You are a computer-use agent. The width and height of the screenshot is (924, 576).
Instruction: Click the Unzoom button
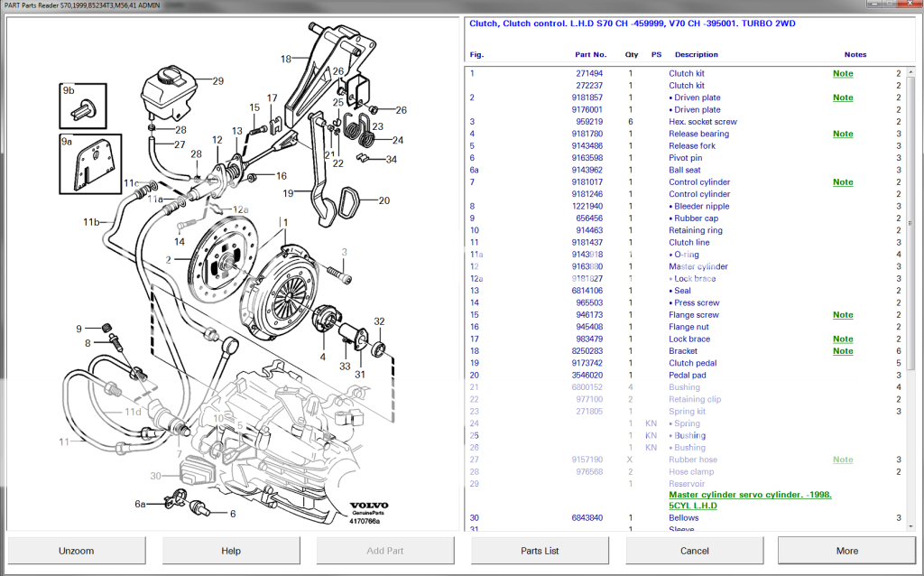pyautogui.click(x=77, y=550)
